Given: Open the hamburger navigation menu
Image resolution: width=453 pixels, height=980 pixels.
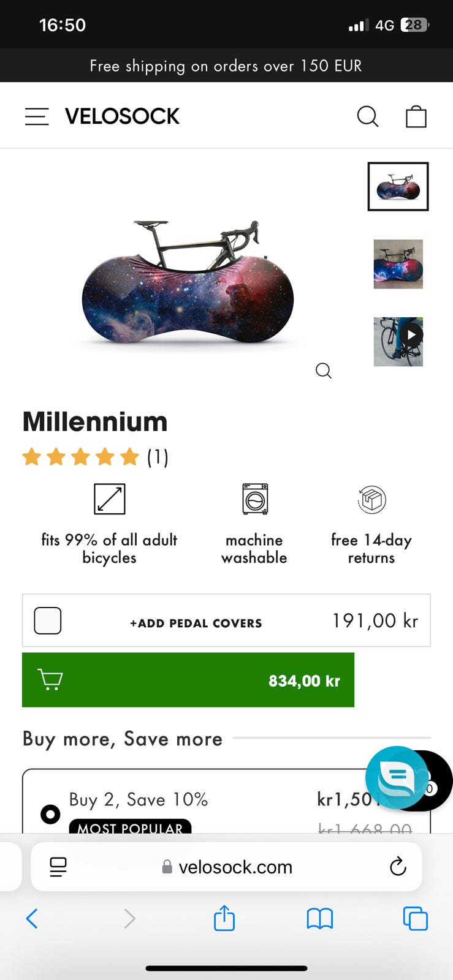Looking at the screenshot, I should (x=37, y=116).
